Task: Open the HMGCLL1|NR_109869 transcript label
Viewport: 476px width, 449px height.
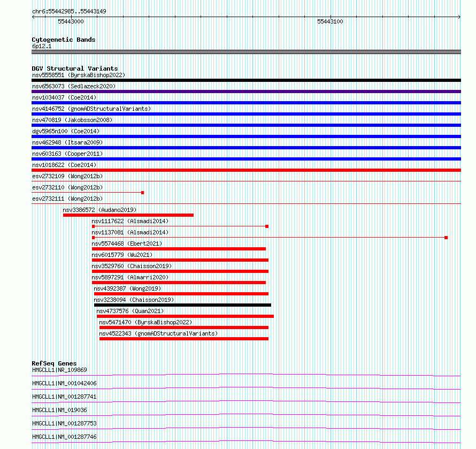Action: pos(59,370)
